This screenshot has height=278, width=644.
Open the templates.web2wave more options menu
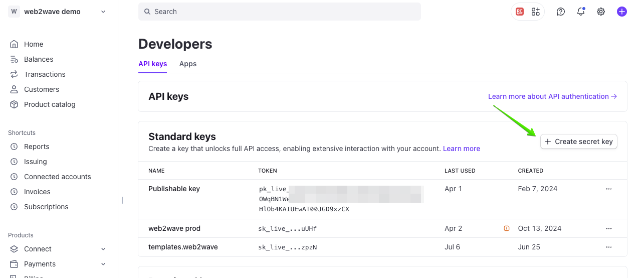(x=609, y=247)
